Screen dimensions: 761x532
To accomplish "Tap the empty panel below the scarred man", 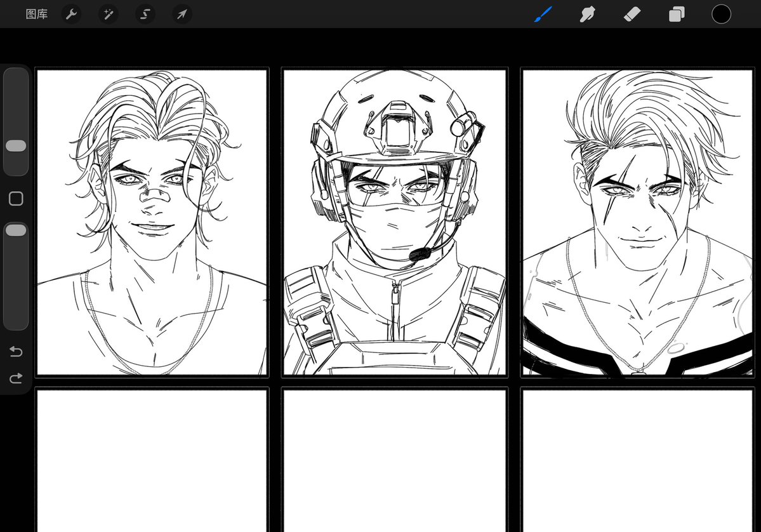I will tap(637, 461).
